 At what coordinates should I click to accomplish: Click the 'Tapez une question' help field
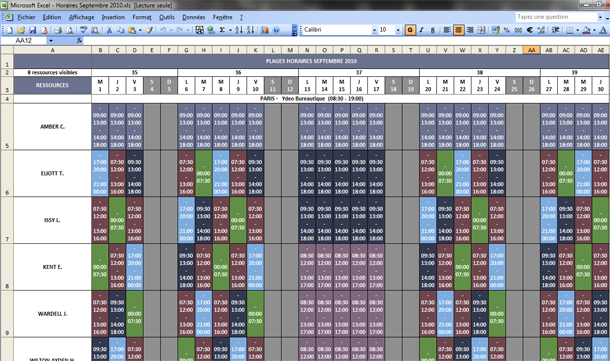556,17
